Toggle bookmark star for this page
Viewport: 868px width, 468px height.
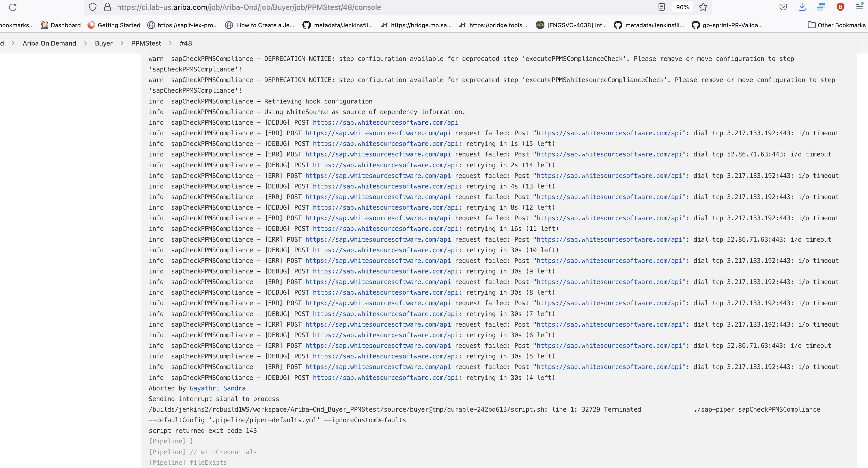tap(703, 7)
